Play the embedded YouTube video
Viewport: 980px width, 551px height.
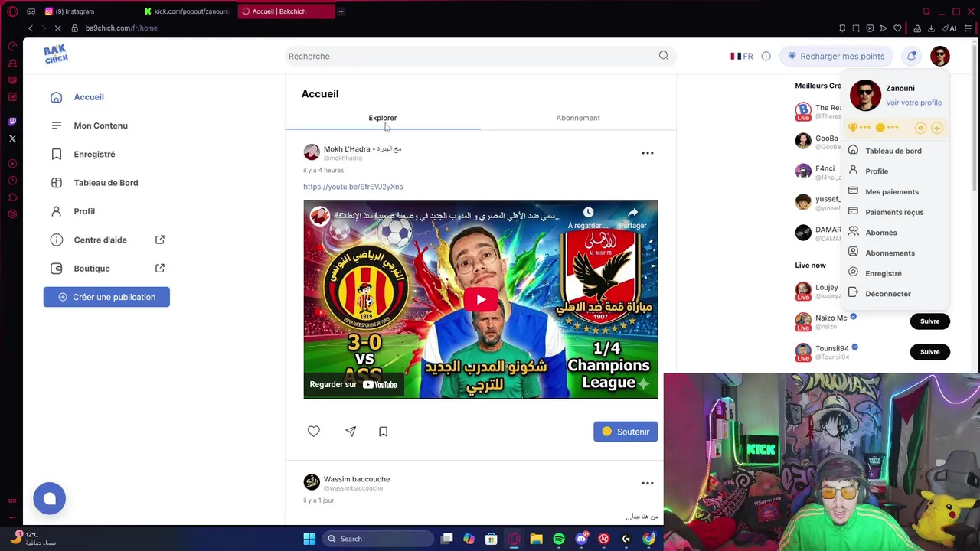(480, 299)
